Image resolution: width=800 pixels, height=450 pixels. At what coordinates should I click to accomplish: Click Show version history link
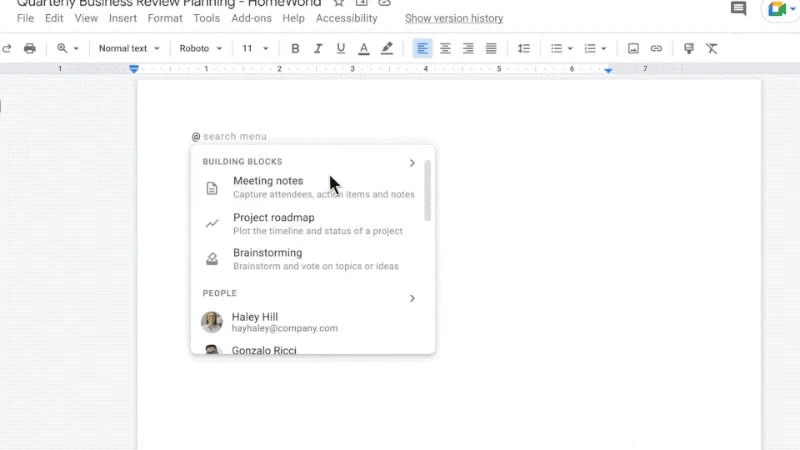pyautogui.click(x=454, y=18)
